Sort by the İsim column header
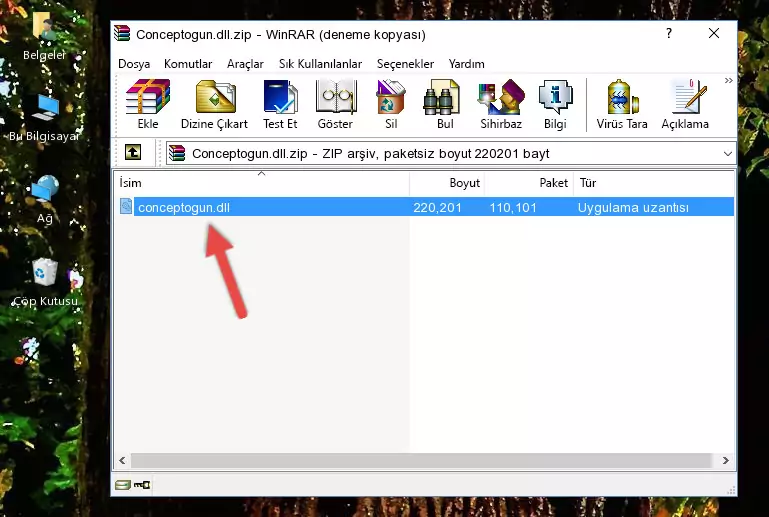This screenshot has height=517, width=769. click(262, 183)
